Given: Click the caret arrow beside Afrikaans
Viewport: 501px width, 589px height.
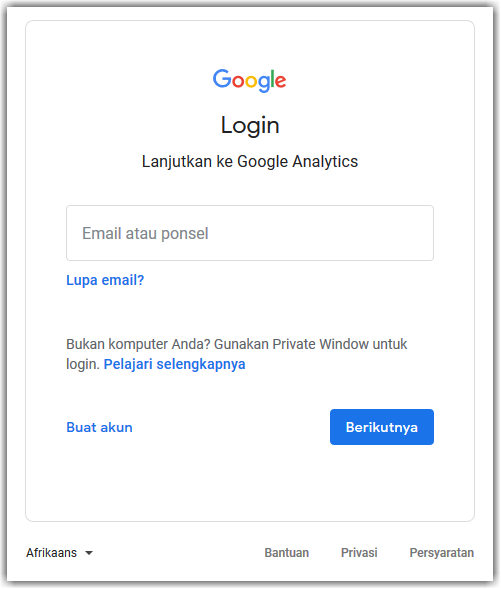Looking at the screenshot, I should (89, 553).
